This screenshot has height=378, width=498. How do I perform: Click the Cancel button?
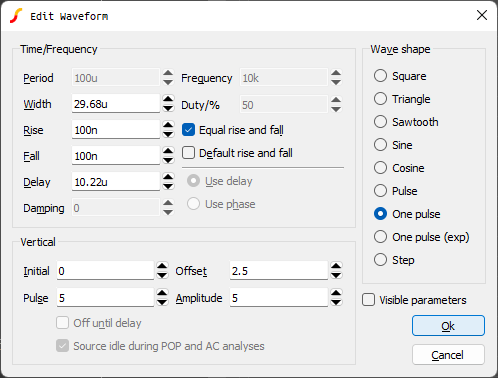(448, 355)
